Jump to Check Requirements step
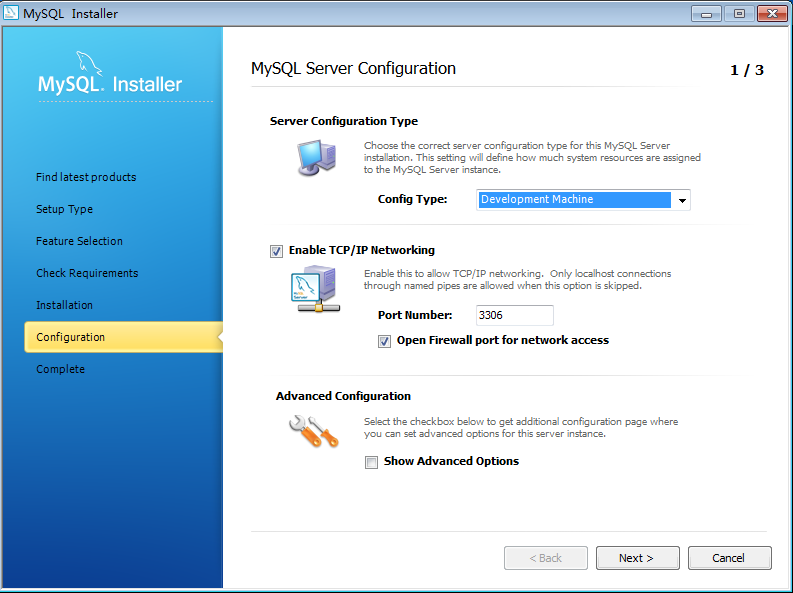Screen dimensions: 793x593 click(x=87, y=273)
